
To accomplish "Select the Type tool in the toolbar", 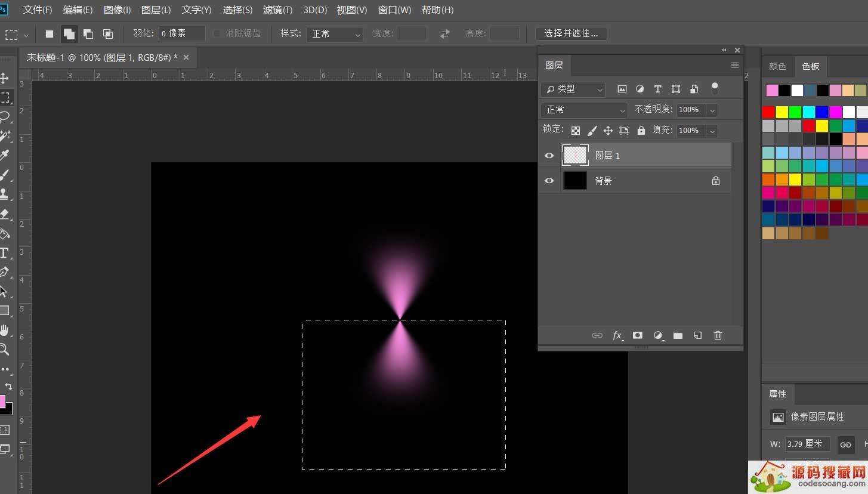I will point(5,252).
